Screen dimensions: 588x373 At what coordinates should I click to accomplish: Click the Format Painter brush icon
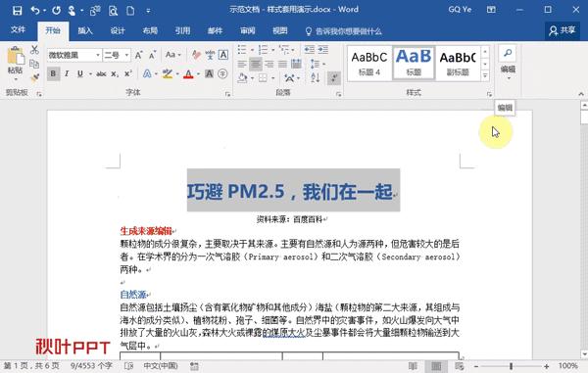pyautogui.click(x=34, y=77)
